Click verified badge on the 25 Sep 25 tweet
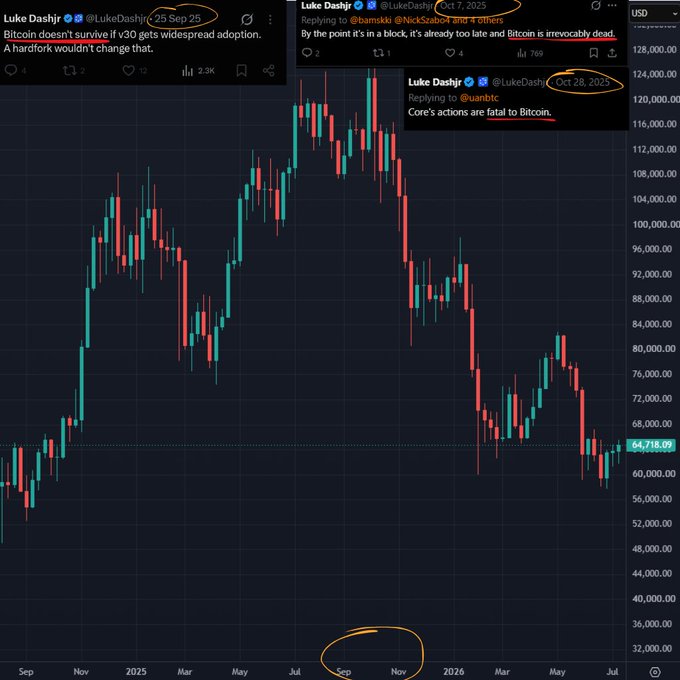Viewport: 680px width, 680px height. (68, 19)
